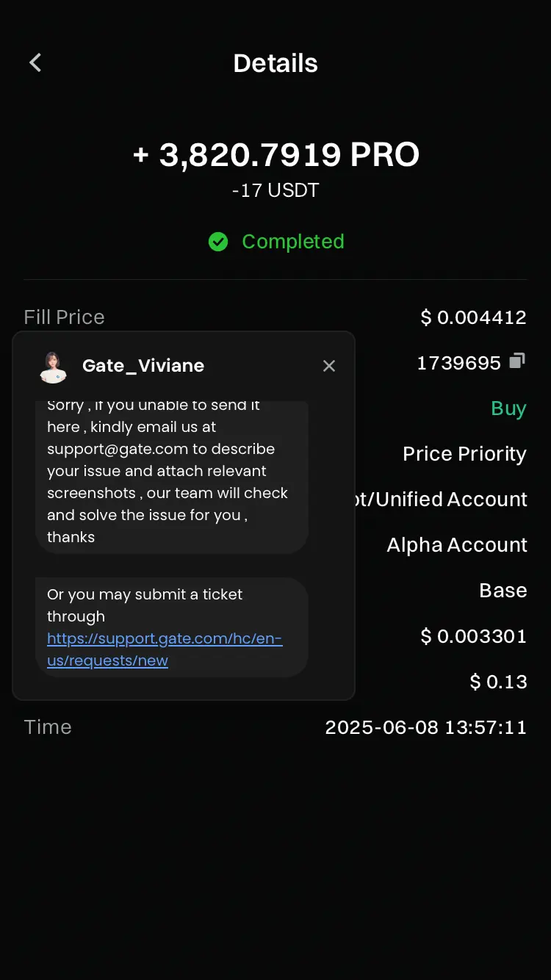Select the Base network value
This screenshot has width=551, height=980.
(x=503, y=591)
